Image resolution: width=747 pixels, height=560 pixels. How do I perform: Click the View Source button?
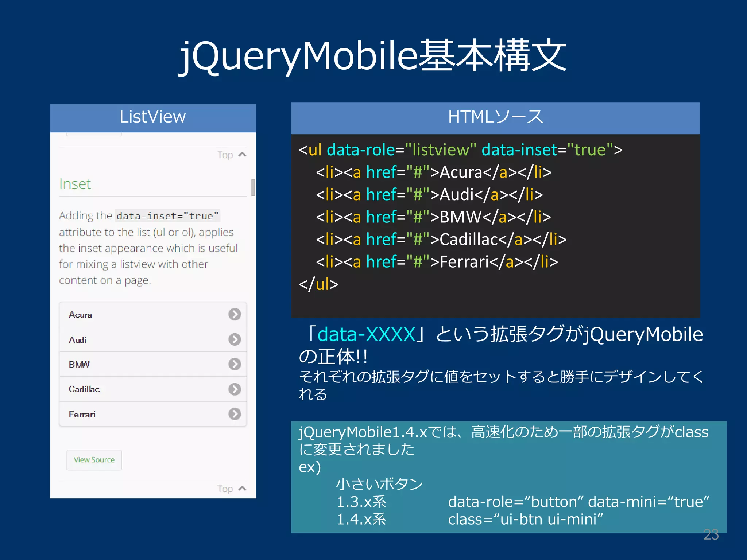coord(94,460)
